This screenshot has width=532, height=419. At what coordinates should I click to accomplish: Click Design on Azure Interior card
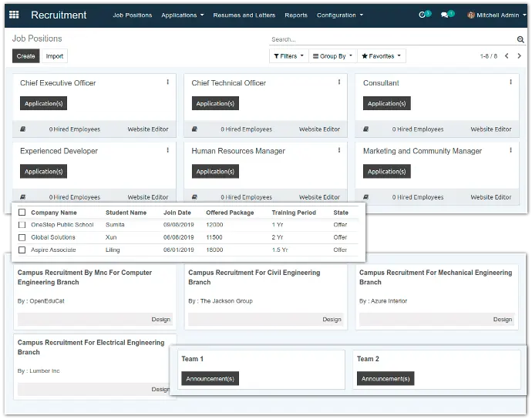[503, 320]
